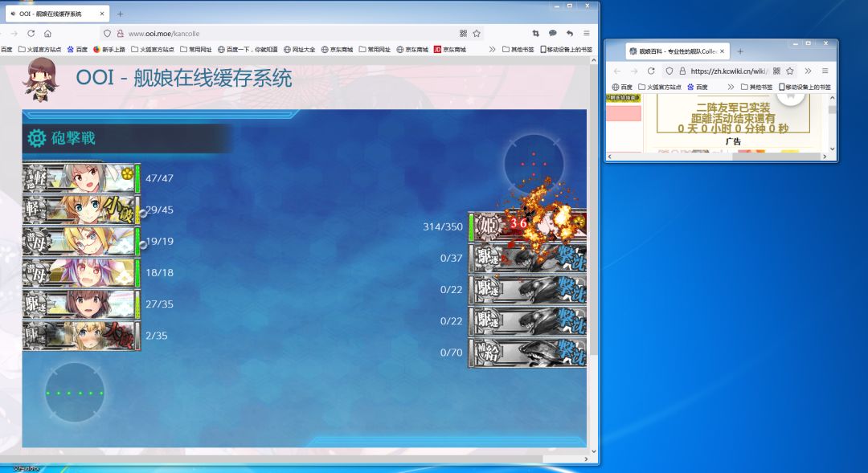Select the 大破 ship card at 2/35

point(81,336)
